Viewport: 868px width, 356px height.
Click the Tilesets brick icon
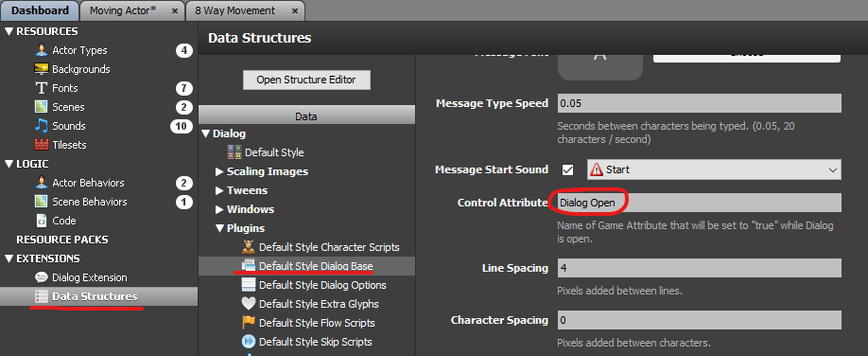(x=42, y=145)
